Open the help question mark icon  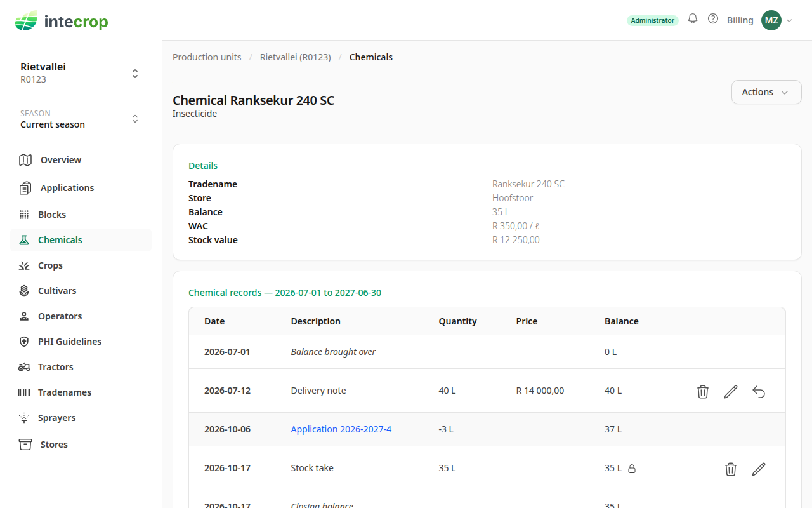click(713, 19)
